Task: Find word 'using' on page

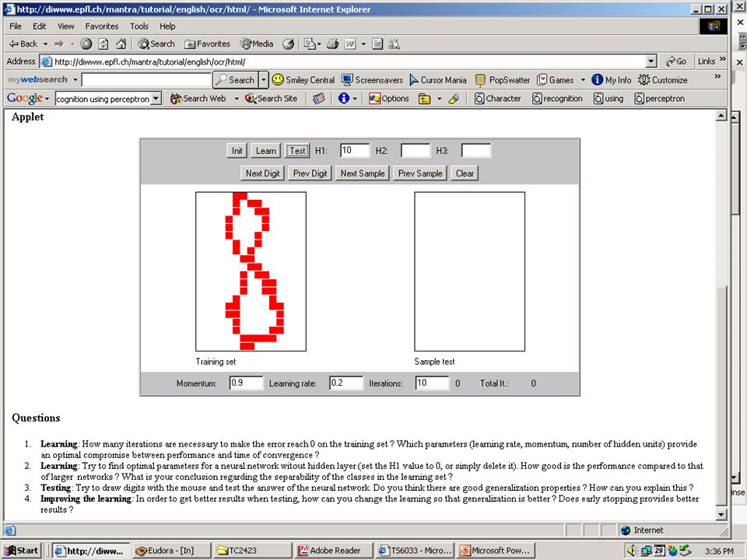Action: [x=608, y=99]
